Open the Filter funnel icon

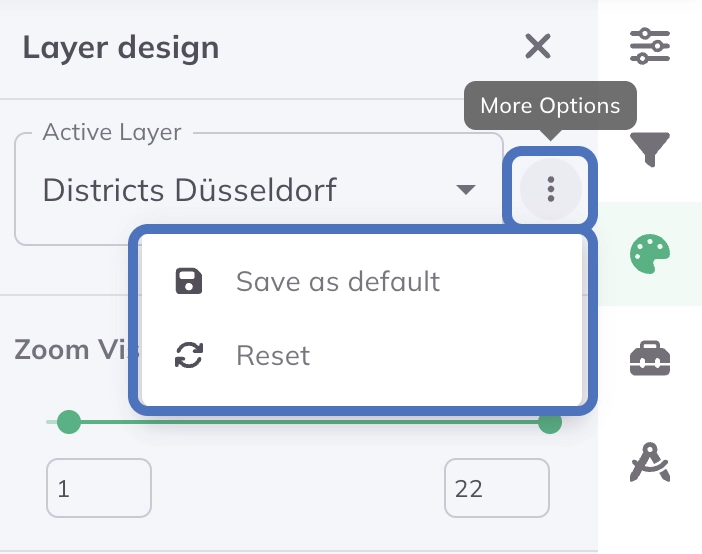(x=650, y=148)
